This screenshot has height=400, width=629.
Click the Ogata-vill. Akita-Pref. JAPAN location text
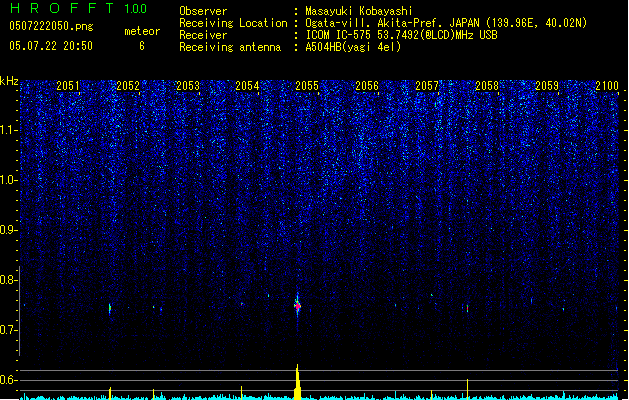[x=446, y=23]
